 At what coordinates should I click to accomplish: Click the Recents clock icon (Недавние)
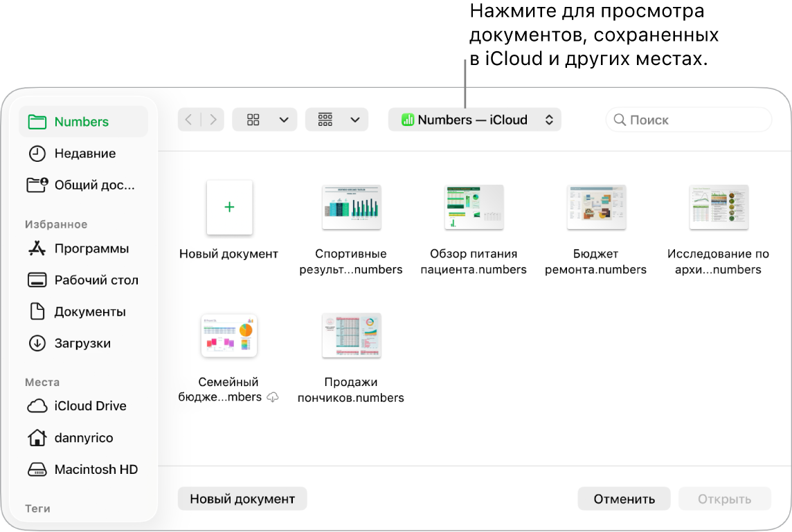pyautogui.click(x=37, y=154)
